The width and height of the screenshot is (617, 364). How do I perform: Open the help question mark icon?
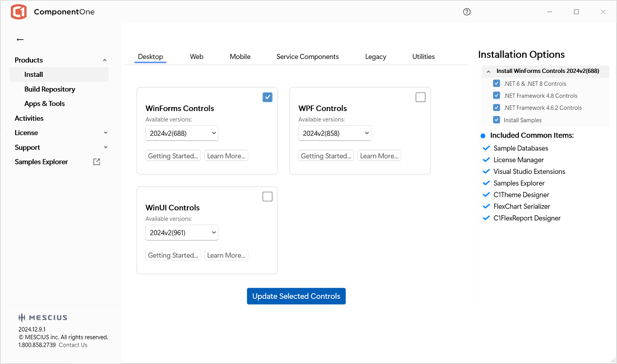tap(467, 12)
